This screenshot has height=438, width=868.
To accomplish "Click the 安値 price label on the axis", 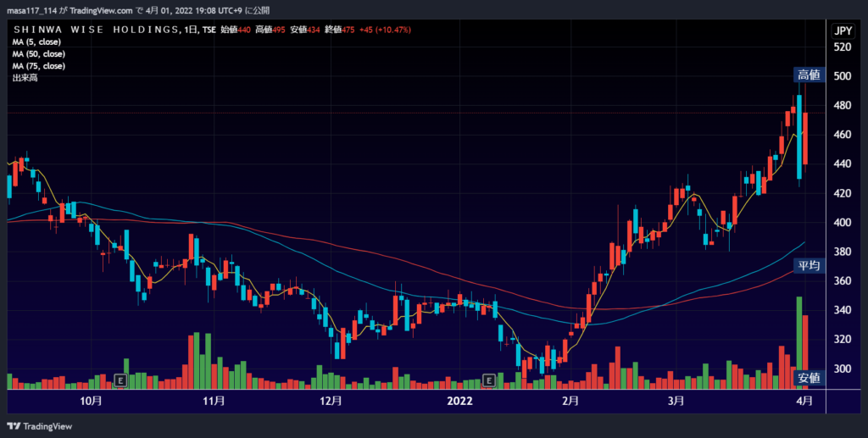I will tap(809, 378).
